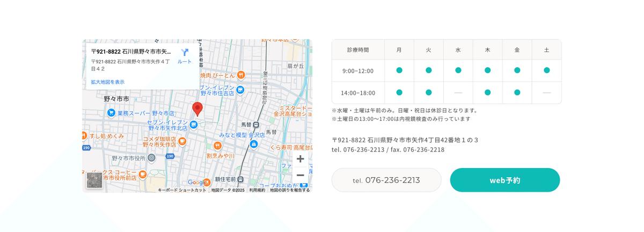Click the Monday 14:00−18:00 open dot
Viewport: 644px width, 232px height.
pos(399,92)
